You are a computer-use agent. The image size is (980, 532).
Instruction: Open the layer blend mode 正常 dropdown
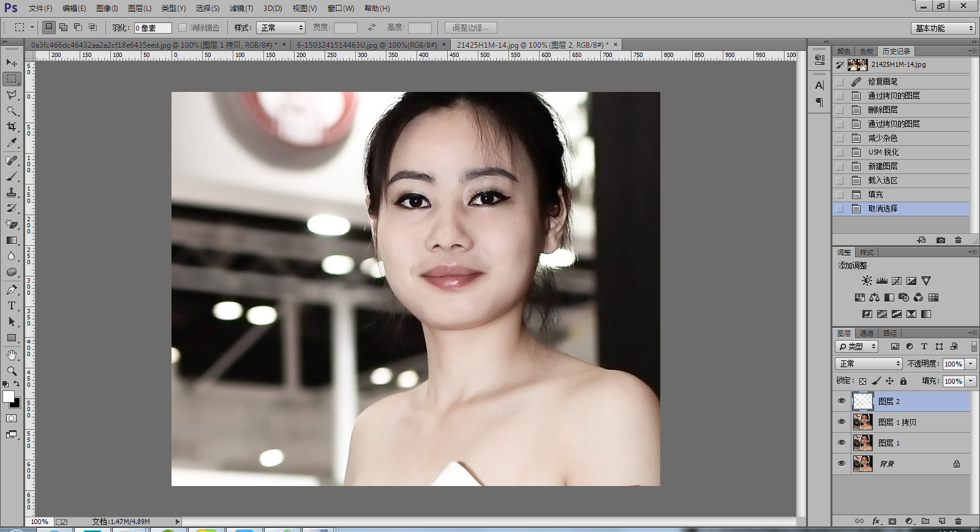[869, 363]
